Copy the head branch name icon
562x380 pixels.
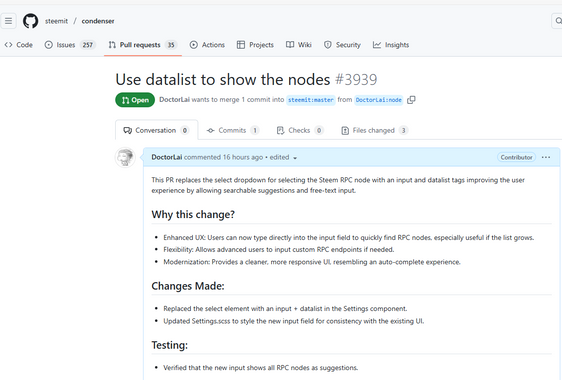[x=411, y=100]
